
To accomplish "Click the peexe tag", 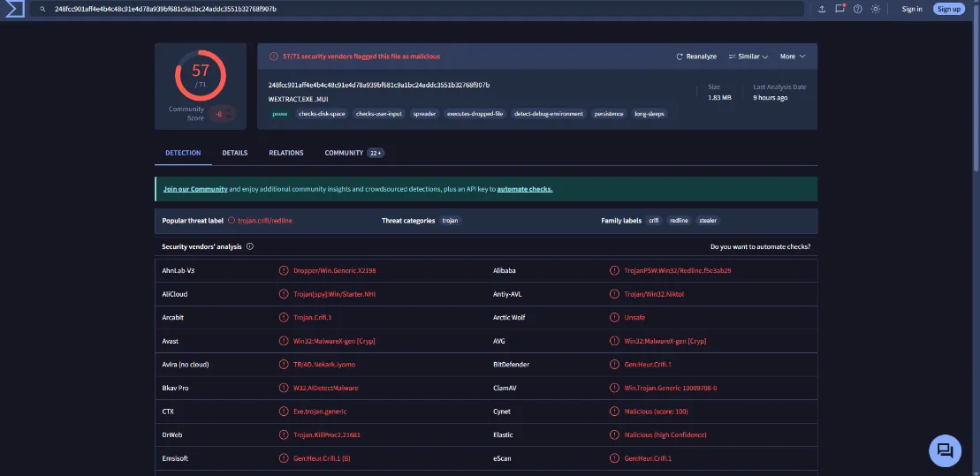I will pos(280,114).
